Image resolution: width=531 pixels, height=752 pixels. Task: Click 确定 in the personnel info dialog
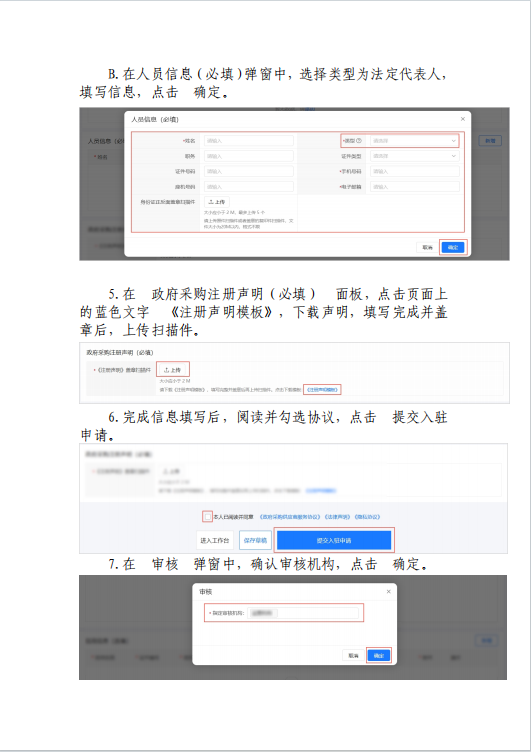tap(453, 247)
